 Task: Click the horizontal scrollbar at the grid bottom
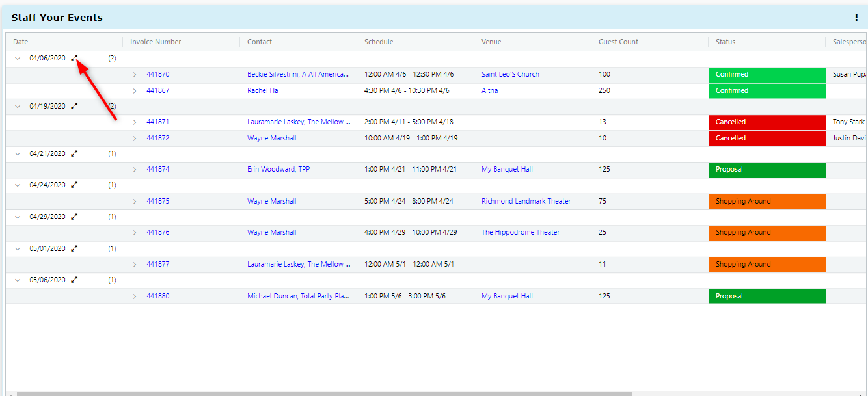(325, 393)
